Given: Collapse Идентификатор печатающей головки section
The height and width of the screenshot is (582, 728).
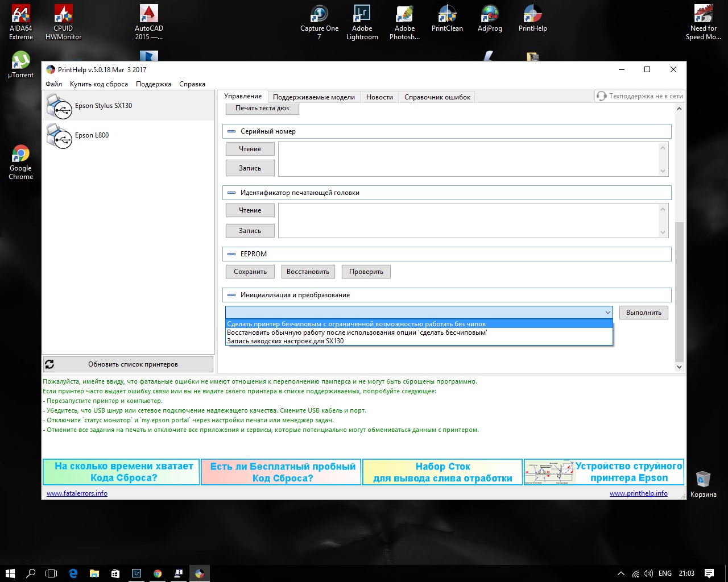Looking at the screenshot, I should (231, 193).
